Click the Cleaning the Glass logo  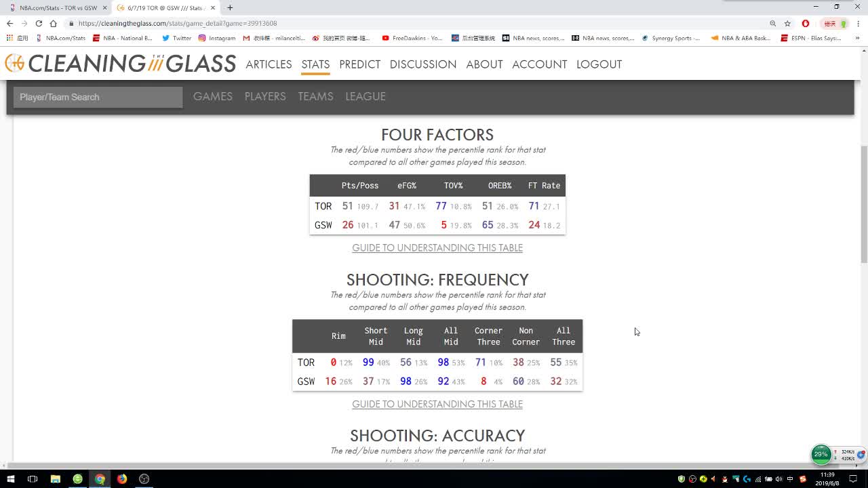(x=121, y=64)
